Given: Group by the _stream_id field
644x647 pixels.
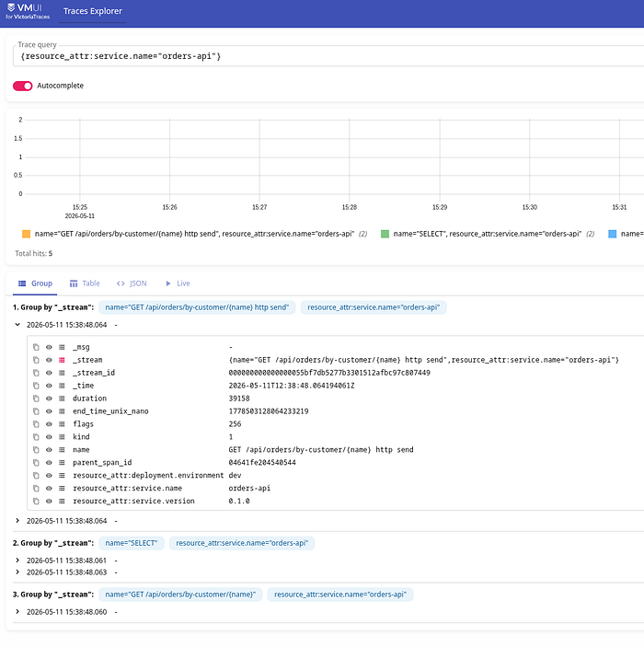Looking at the screenshot, I should [x=62, y=373].
